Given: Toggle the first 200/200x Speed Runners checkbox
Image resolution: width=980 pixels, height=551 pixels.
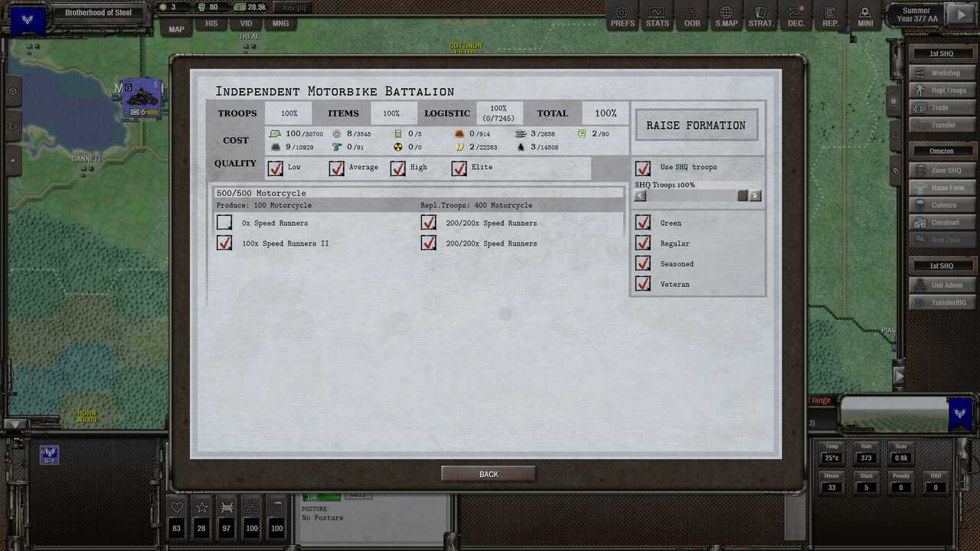Looking at the screenshot, I should click(x=429, y=223).
